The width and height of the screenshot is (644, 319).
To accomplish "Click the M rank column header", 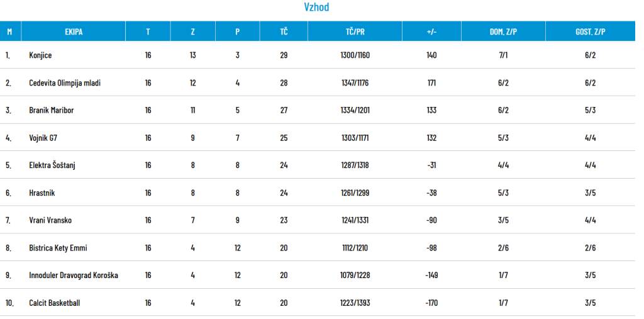I will point(10,31).
